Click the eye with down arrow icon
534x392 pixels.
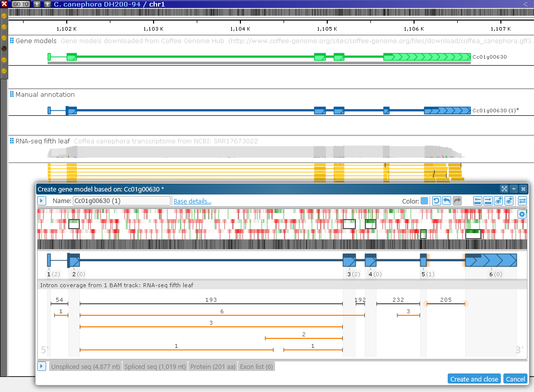point(509,201)
